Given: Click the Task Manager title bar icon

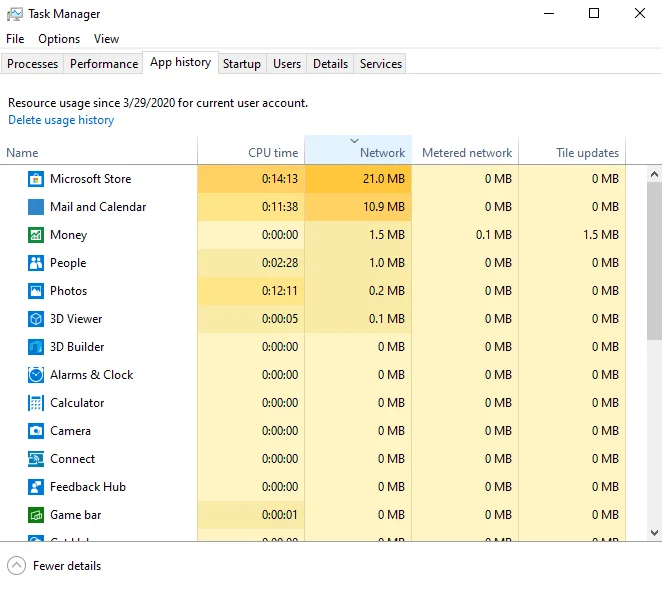Looking at the screenshot, I should tap(15, 14).
